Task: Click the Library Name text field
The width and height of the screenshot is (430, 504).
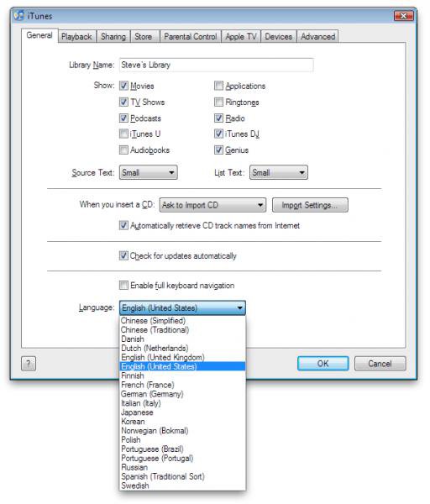Action: click(216, 65)
